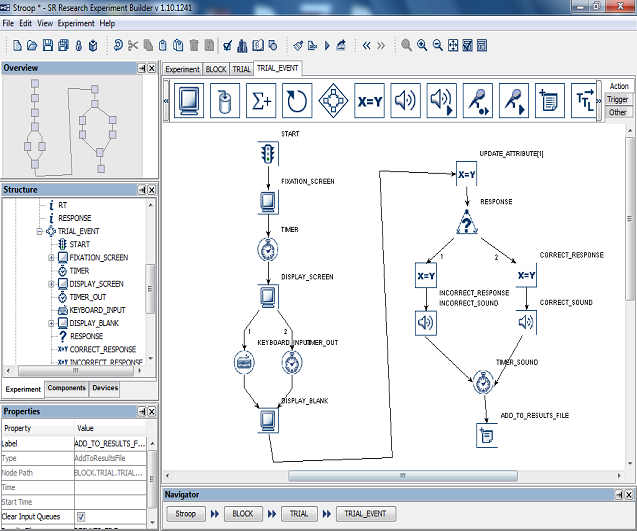Click the Save project floppy icon

tap(48, 45)
